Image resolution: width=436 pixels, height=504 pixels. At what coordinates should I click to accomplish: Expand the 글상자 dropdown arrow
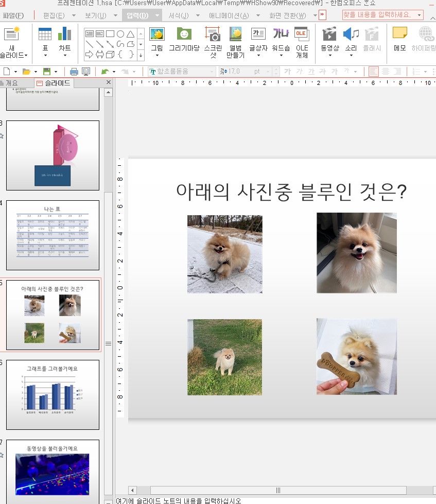point(258,56)
